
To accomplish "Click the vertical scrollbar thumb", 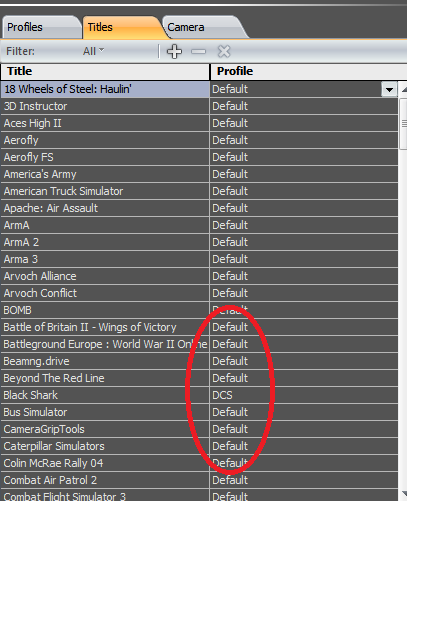I will pyautogui.click(x=404, y=124).
